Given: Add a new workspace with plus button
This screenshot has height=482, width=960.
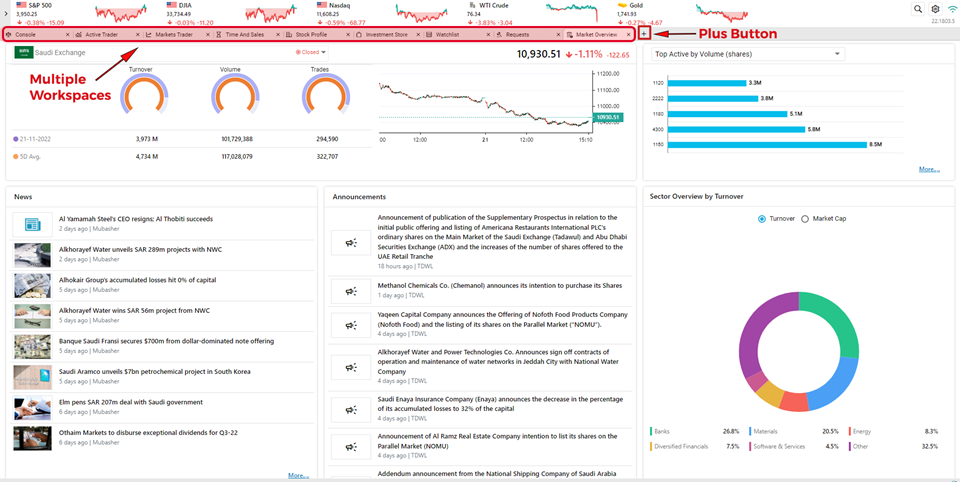Looking at the screenshot, I should pyautogui.click(x=643, y=34).
